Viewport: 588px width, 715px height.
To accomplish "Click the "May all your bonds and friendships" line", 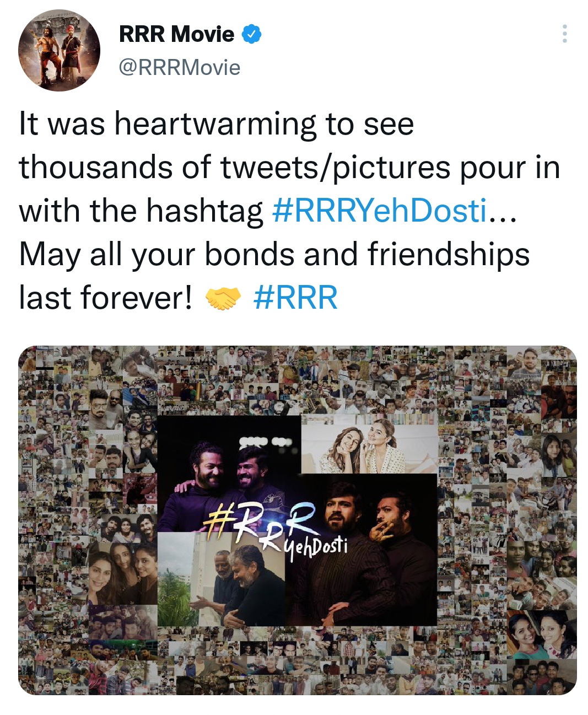I will click(274, 255).
